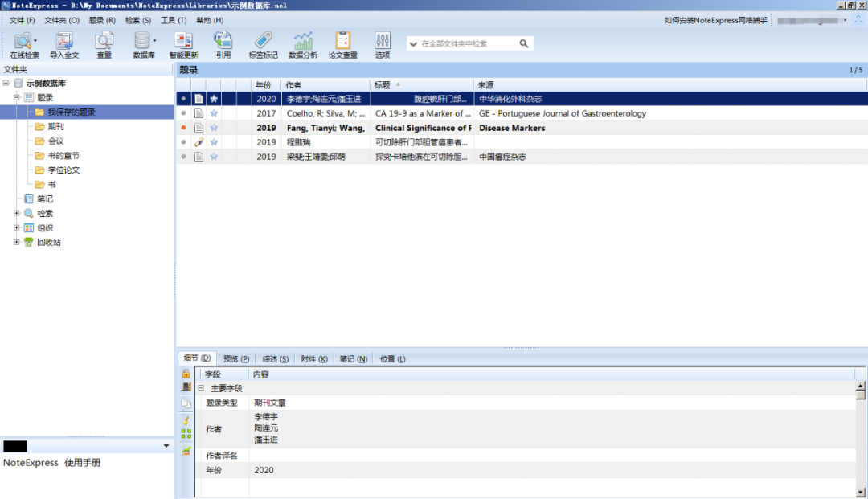Switch to the 附件 (K) tab
The image size is (868, 499).
point(314,359)
